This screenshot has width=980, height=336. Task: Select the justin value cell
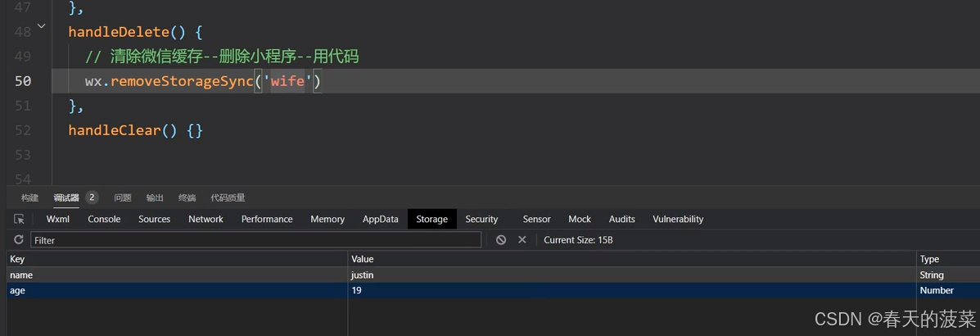[x=632, y=275]
